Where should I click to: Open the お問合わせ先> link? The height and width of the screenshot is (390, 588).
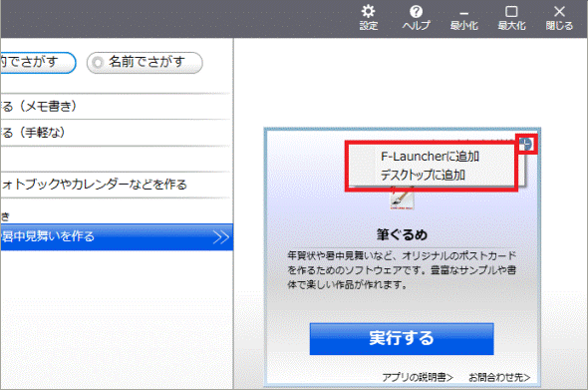click(499, 377)
